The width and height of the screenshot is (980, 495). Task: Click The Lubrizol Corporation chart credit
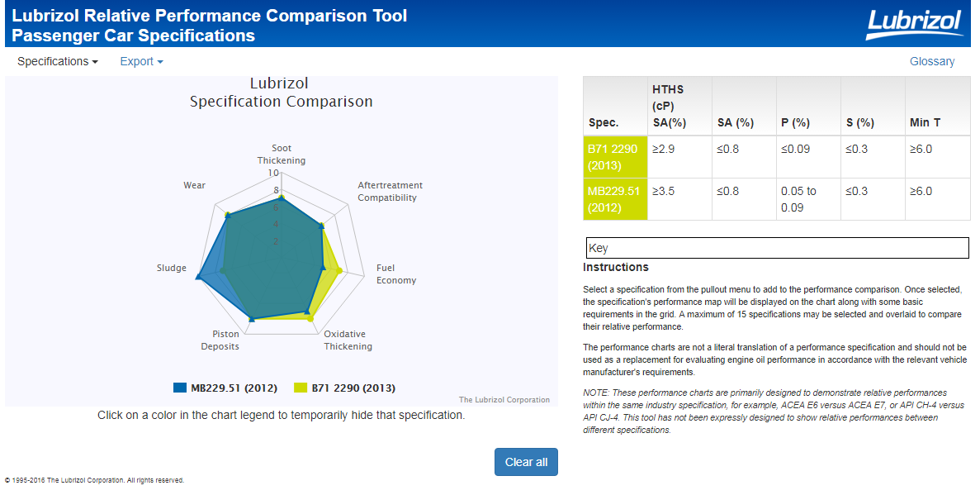click(504, 400)
